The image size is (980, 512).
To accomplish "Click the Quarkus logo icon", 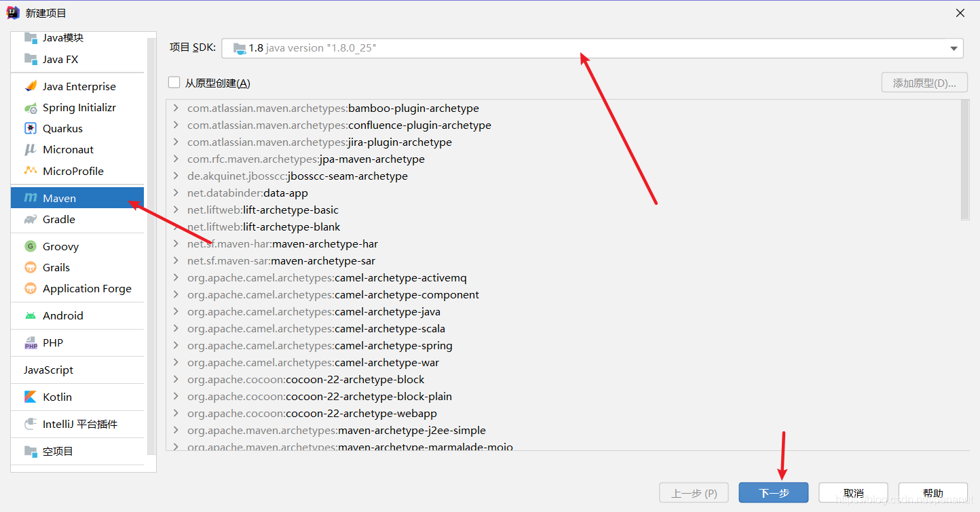I will pos(31,128).
